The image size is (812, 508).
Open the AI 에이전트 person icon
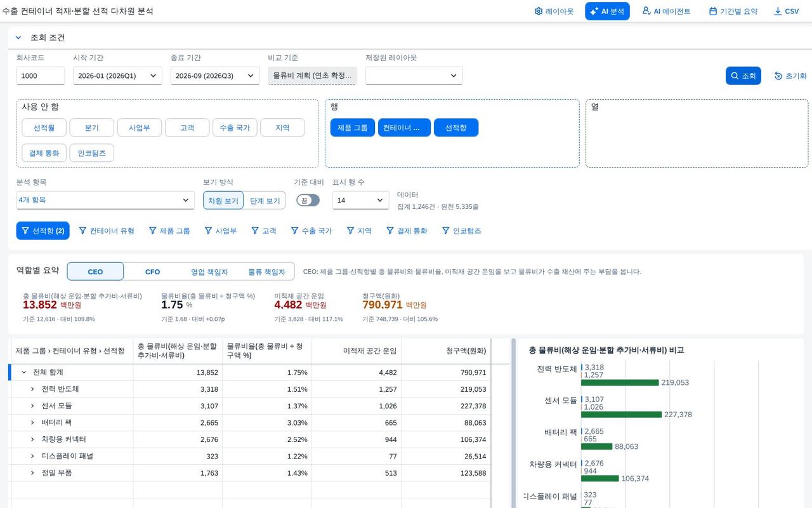pos(646,11)
